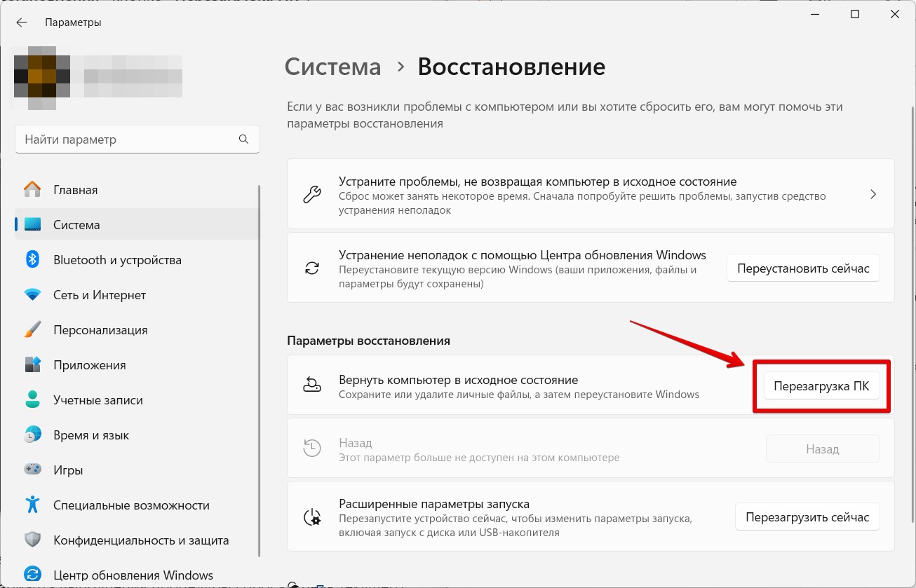Click Расширенные параметры запуска text
The height and width of the screenshot is (588, 916).
tap(434, 504)
